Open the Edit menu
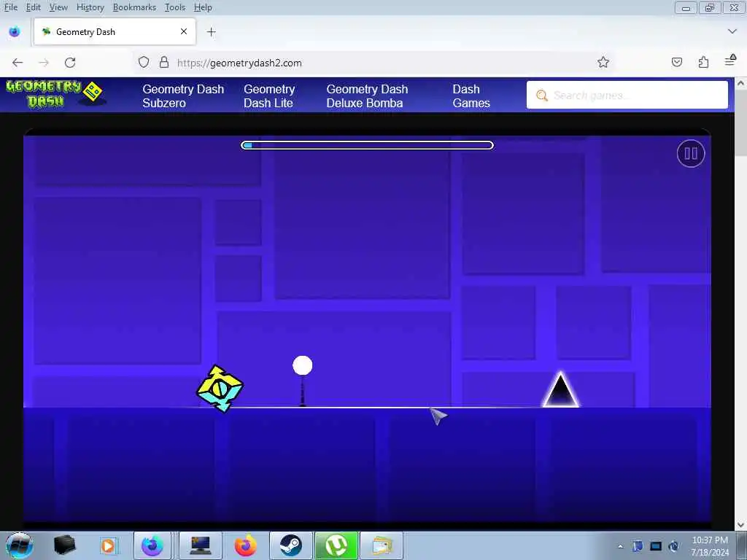The width and height of the screenshot is (747, 560). [33, 7]
